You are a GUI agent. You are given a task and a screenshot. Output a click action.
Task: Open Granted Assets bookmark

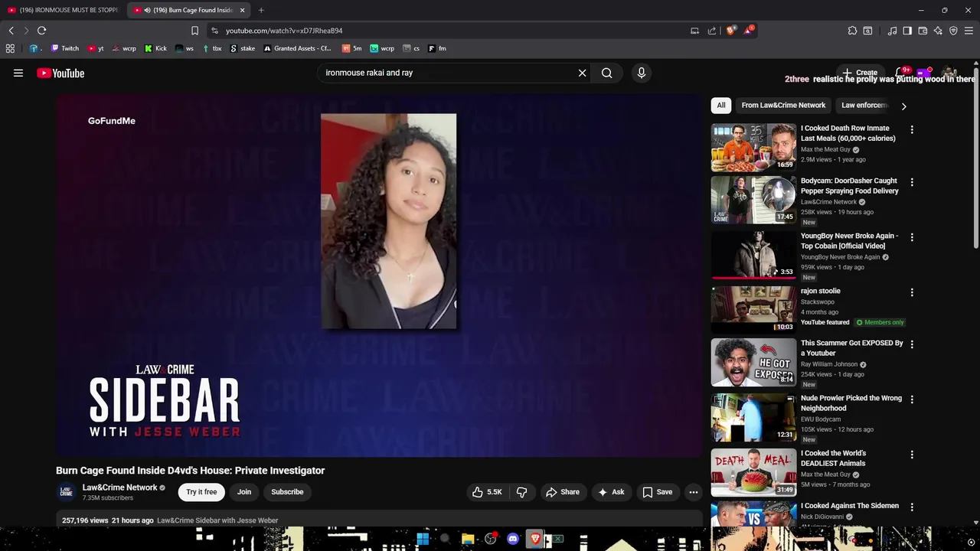pos(297,48)
